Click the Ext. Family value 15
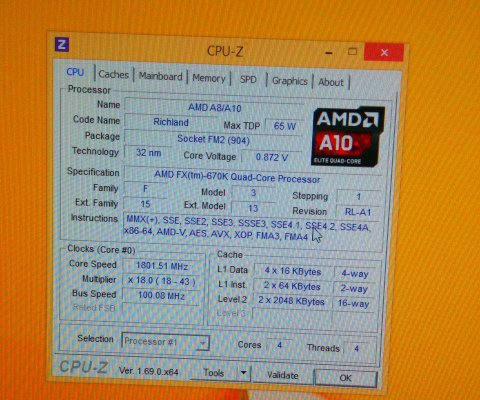Viewport: 480px width, 400px height. 145,204
